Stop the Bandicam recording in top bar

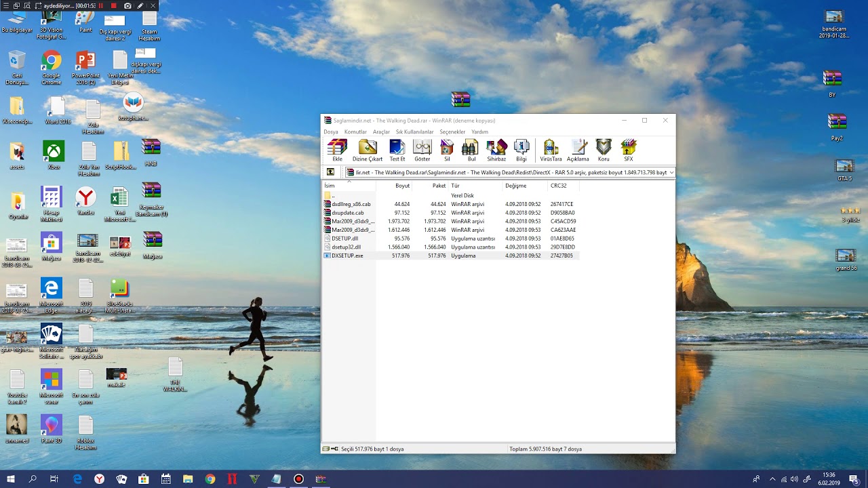click(x=114, y=5)
